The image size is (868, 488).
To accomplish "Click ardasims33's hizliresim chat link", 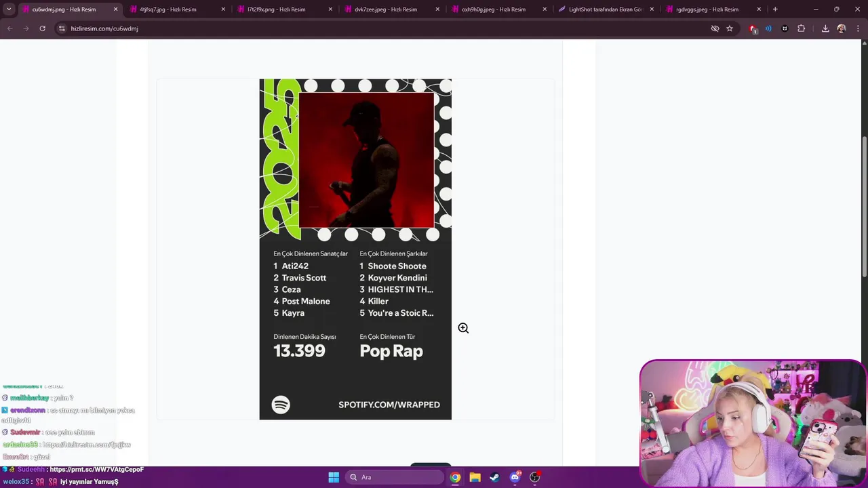I will tap(86, 445).
